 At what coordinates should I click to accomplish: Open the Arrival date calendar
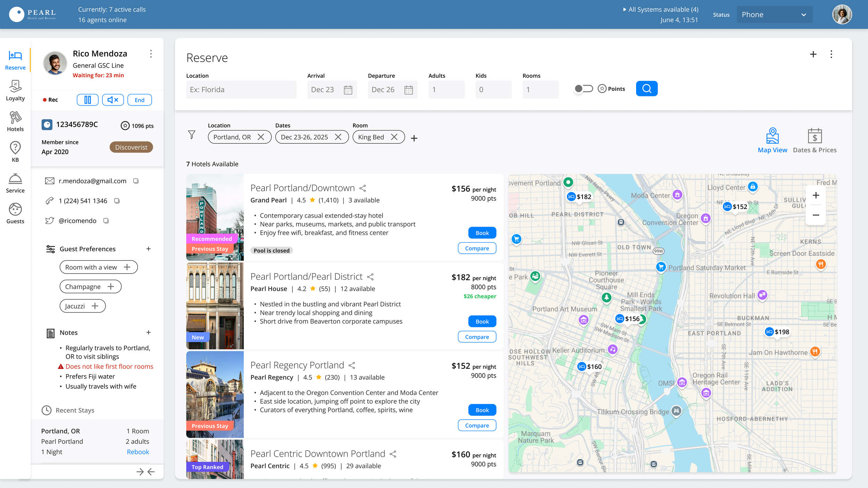[x=348, y=90]
